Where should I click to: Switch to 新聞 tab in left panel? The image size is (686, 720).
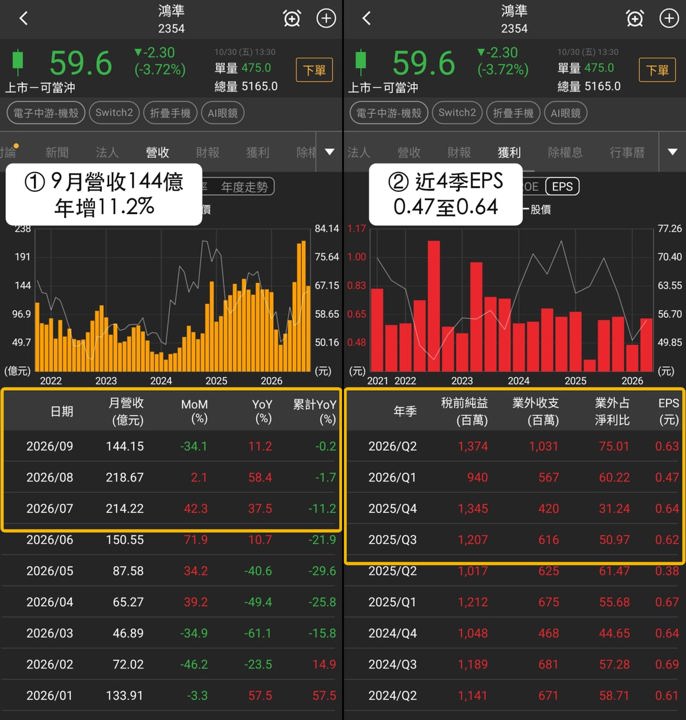point(57,152)
